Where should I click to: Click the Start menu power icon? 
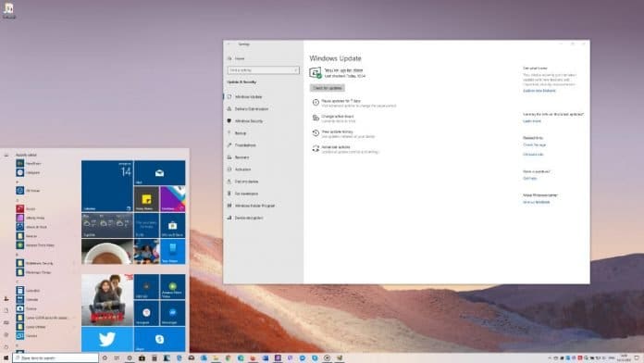point(6,346)
